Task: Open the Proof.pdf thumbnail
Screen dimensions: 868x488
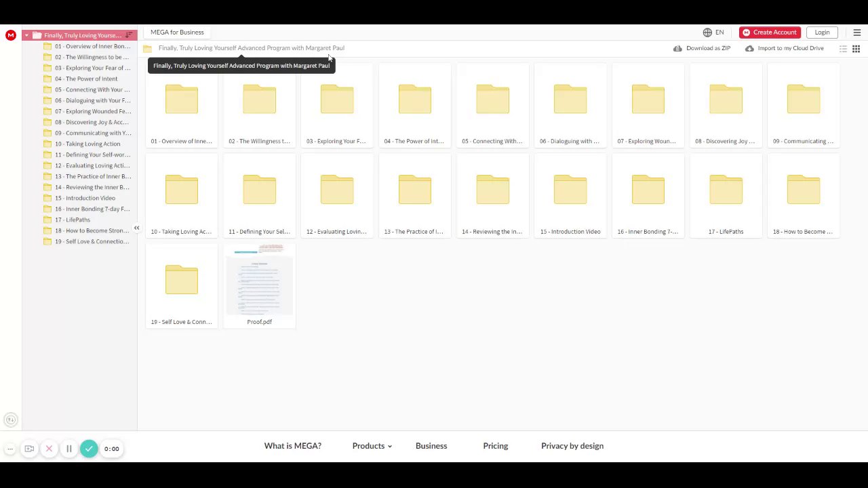Action: [x=259, y=286]
